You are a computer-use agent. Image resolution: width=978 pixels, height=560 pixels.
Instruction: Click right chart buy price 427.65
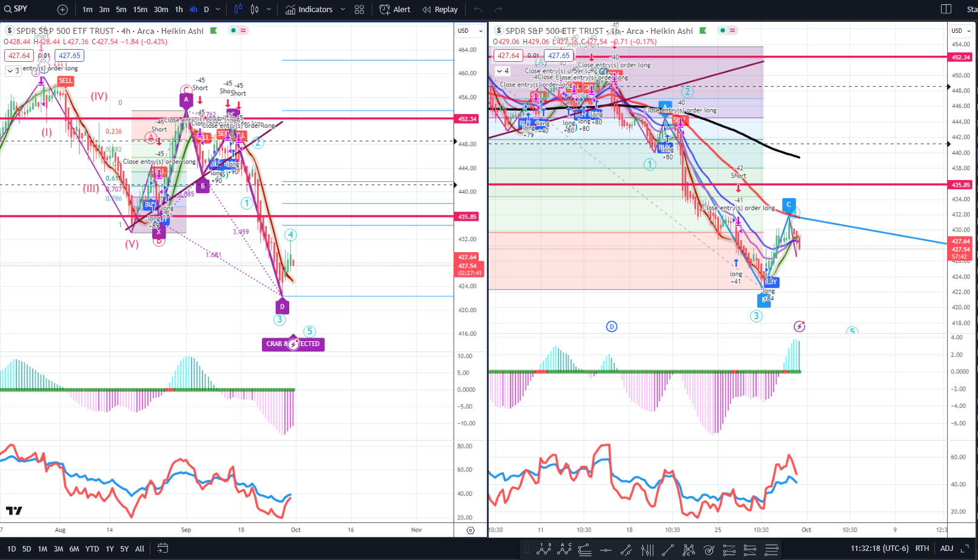(x=558, y=56)
